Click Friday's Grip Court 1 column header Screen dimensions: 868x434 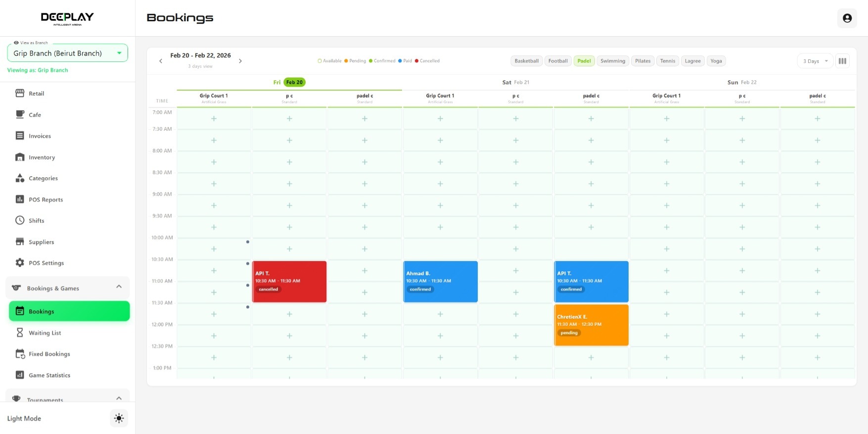pyautogui.click(x=214, y=98)
